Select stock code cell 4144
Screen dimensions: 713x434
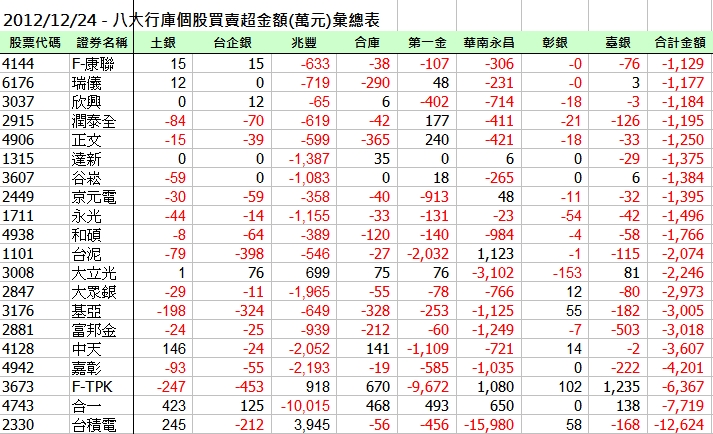pos(18,64)
